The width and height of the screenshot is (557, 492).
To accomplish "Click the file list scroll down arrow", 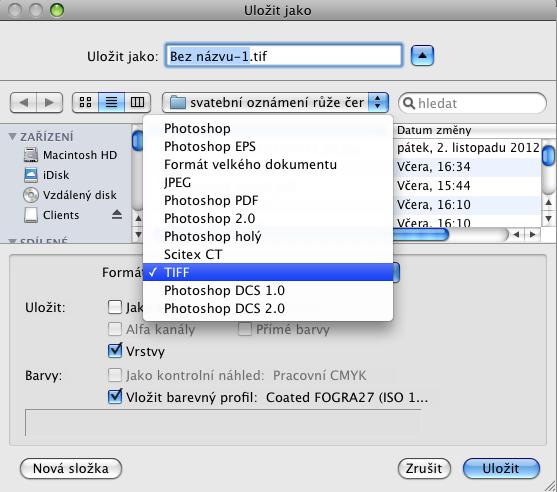I will (x=548, y=219).
